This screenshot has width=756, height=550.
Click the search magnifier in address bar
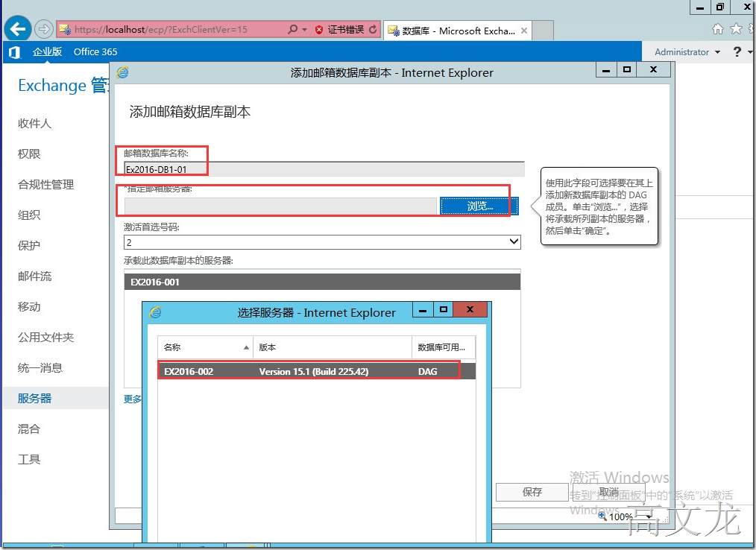[292, 29]
